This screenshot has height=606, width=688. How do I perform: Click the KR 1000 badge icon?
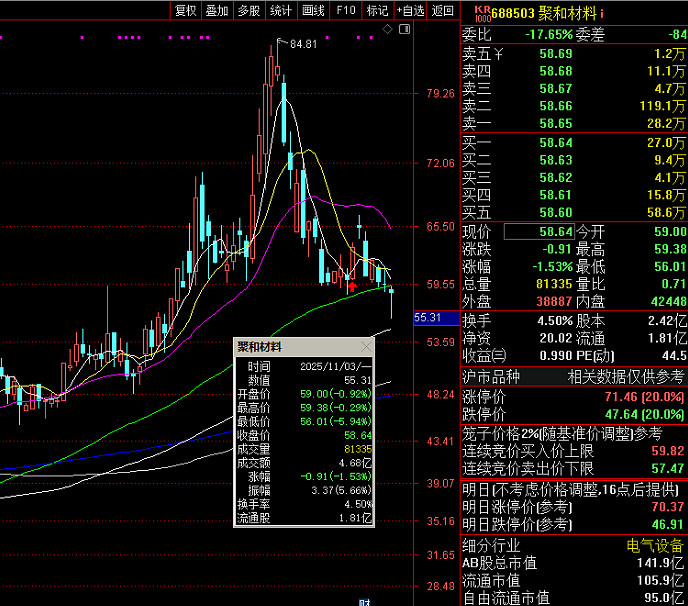482,12
